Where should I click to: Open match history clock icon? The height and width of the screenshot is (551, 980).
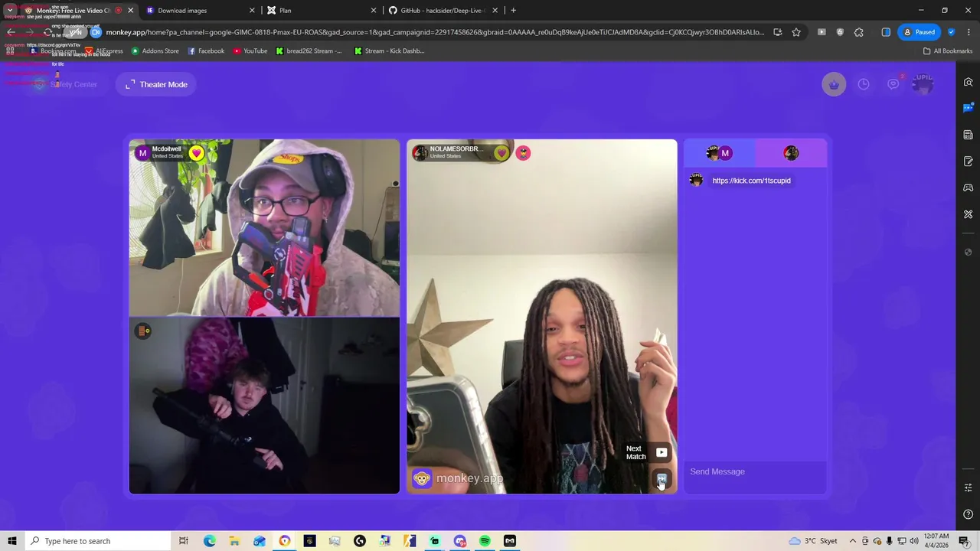pyautogui.click(x=864, y=84)
